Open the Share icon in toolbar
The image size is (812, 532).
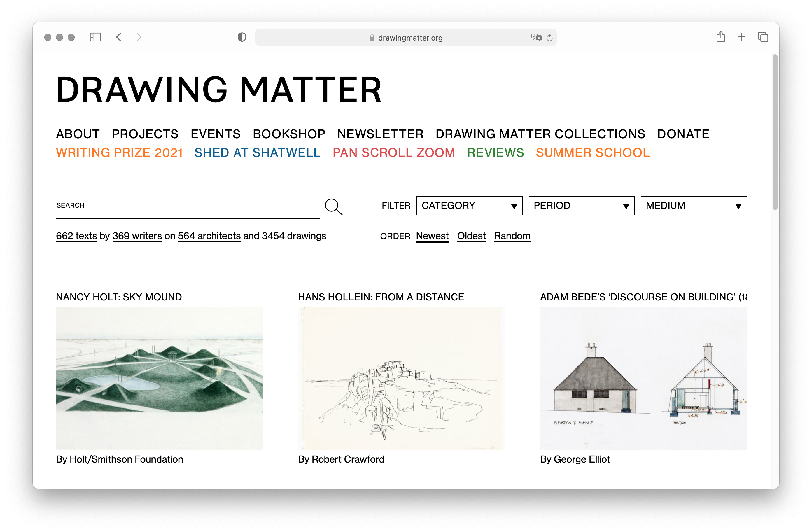(x=721, y=36)
